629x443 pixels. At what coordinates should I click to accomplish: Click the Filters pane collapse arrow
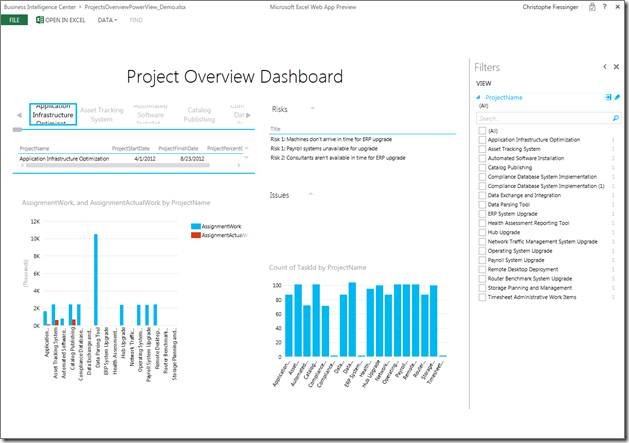(604, 67)
